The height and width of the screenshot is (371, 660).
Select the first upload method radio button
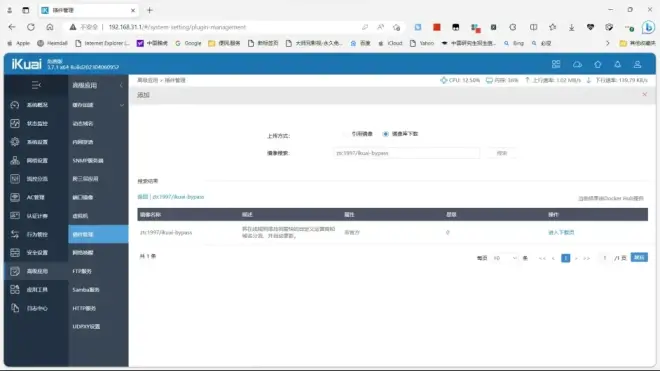[346, 134]
